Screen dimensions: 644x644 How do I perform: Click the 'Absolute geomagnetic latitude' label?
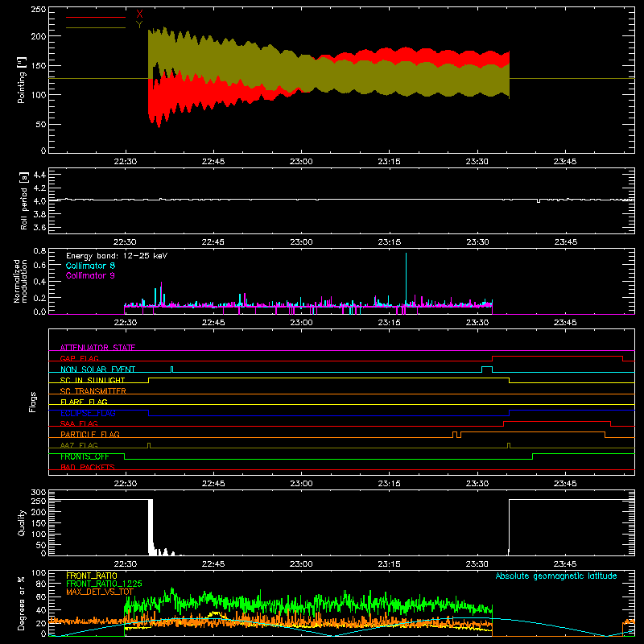tap(556, 576)
